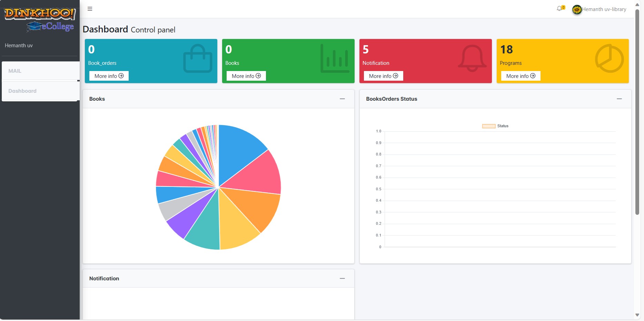Screen dimensions: 644x321
Task: Click the 18 count on Programs card
Action: 506,50
